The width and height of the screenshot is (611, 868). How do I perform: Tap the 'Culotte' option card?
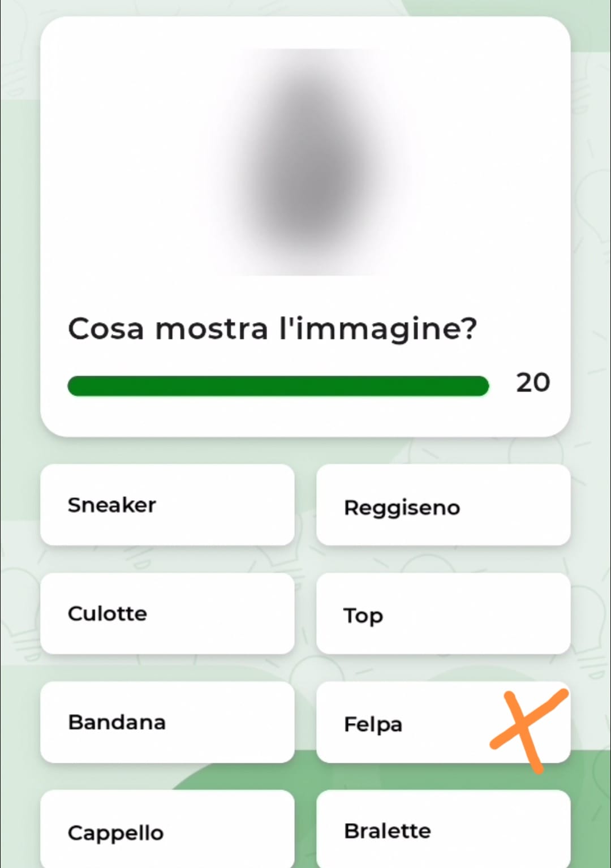tap(167, 613)
